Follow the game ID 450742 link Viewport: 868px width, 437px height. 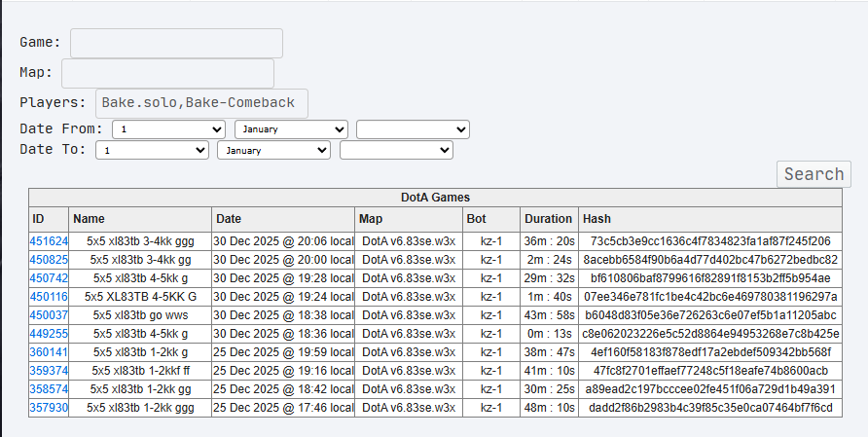[x=49, y=278]
